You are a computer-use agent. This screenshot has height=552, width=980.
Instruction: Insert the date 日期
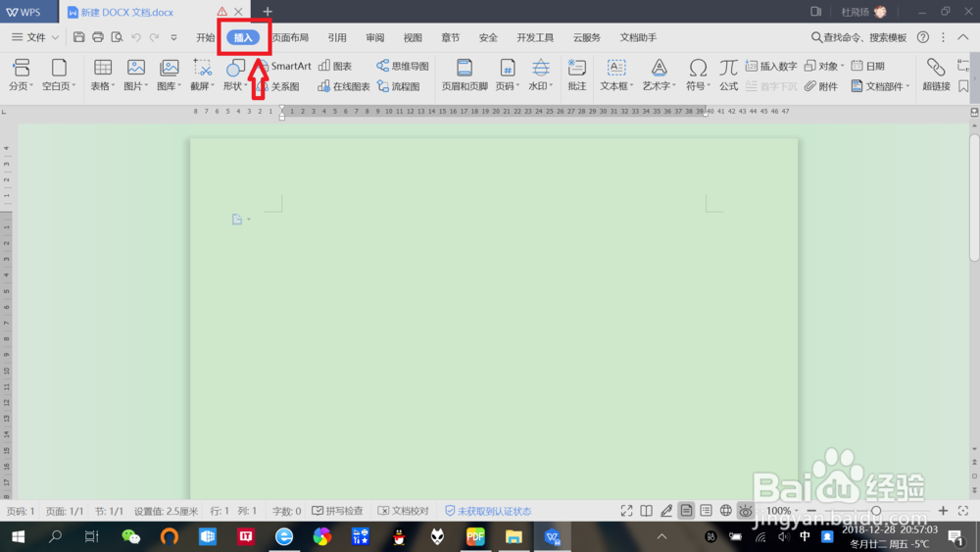tap(868, 66)
